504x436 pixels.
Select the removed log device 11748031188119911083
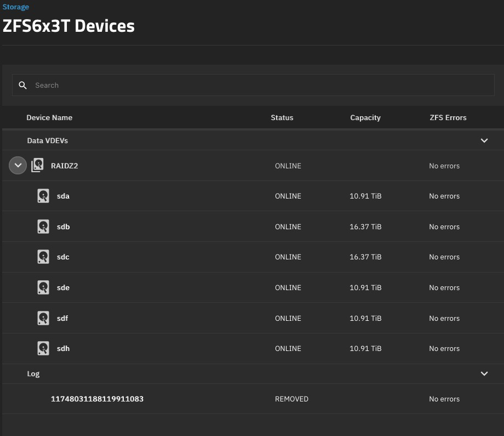pos(97,399)
